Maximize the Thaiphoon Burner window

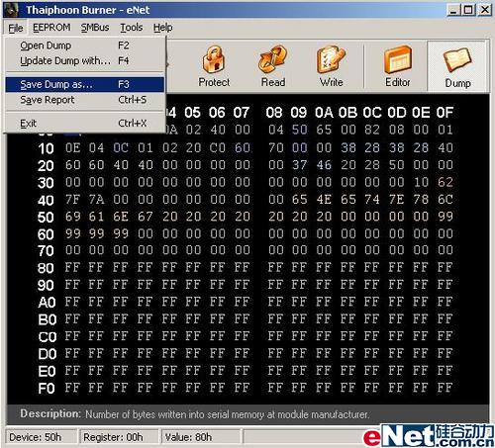click(x=468, y=10)
